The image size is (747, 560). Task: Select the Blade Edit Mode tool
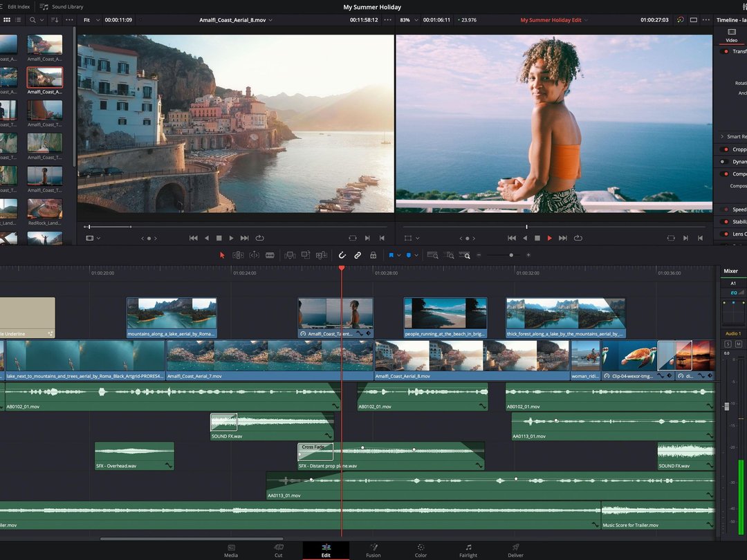point(268,255)
